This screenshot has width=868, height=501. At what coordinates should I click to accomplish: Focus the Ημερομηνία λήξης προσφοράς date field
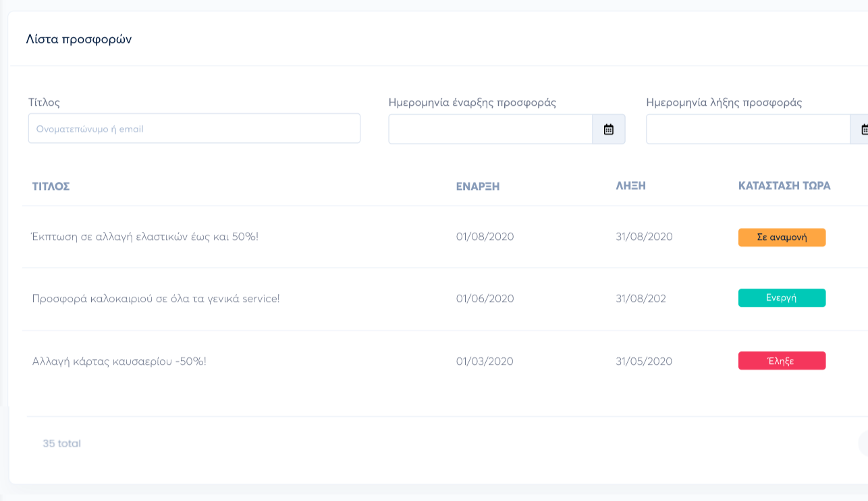[x=747, y=129]
